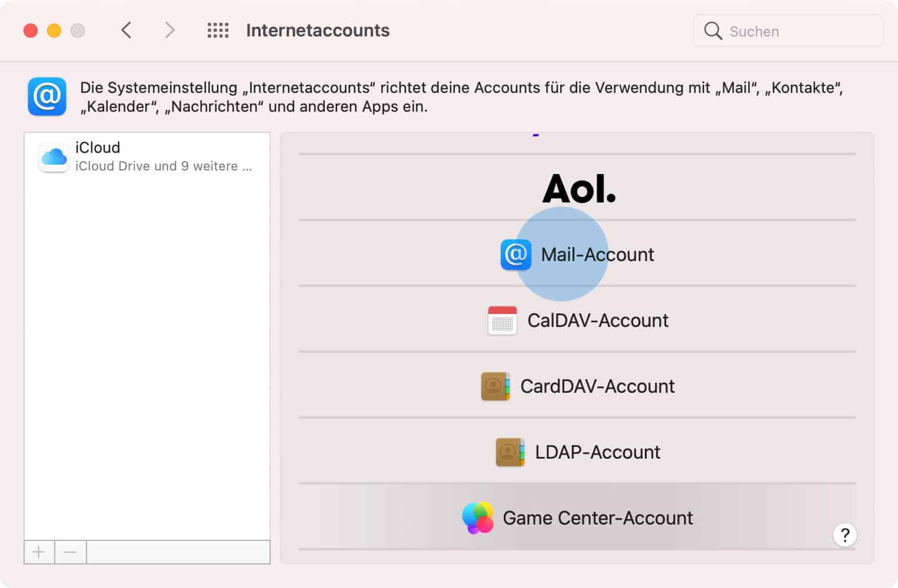Click the magnifying glass search icon

(713, 31)
